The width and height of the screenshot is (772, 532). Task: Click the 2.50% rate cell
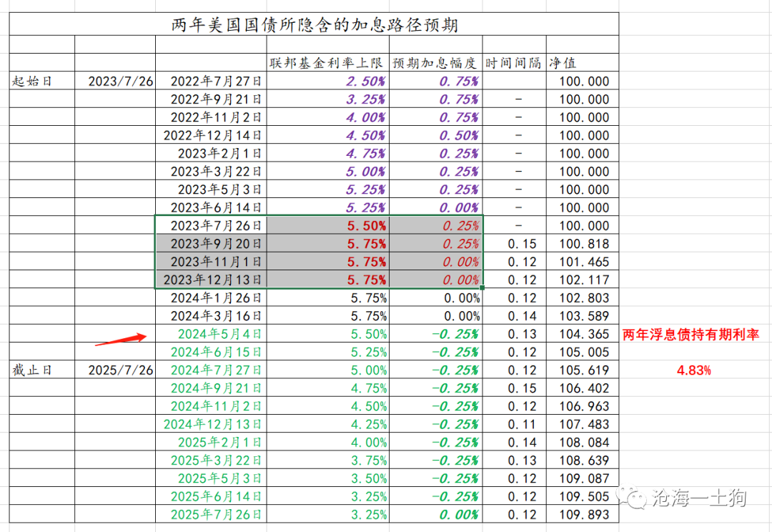pos(366,82)
